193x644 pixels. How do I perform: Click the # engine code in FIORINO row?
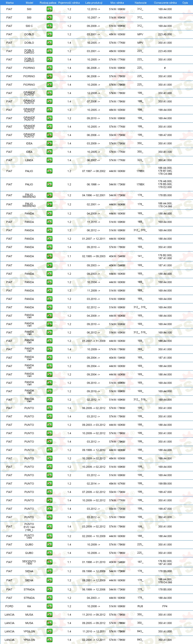click(x=165, y=68)
